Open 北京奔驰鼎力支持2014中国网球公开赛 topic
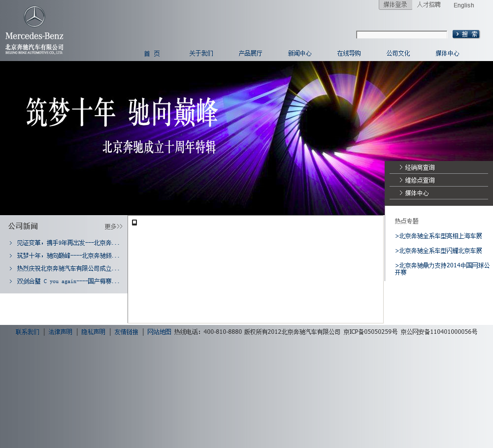The height and width of the screenshot is (448, 493). 442,269
